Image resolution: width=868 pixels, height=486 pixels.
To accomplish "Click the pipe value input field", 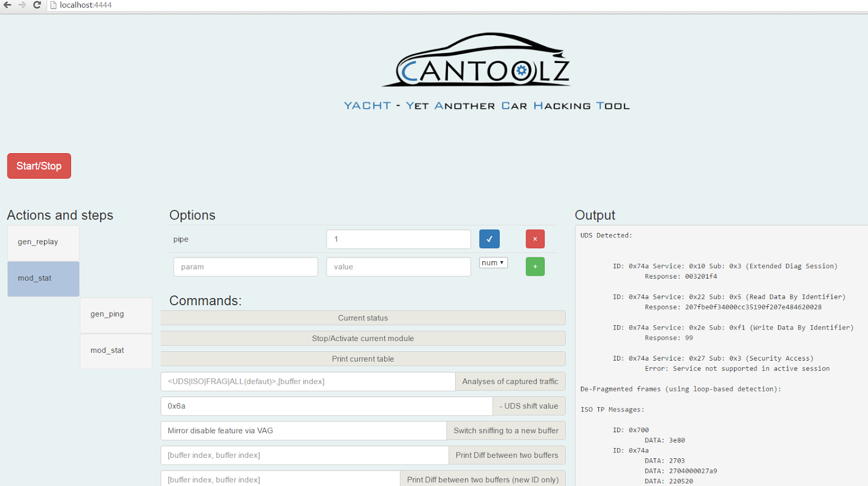I will pyautogui.click(x=399, y=239).
